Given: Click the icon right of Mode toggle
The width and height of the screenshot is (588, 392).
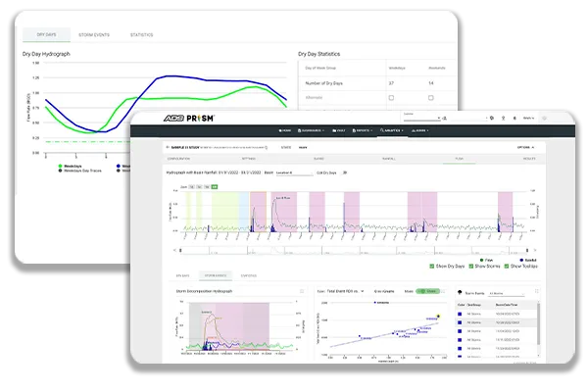Looking at the screenshot, I should click(443, 291).
